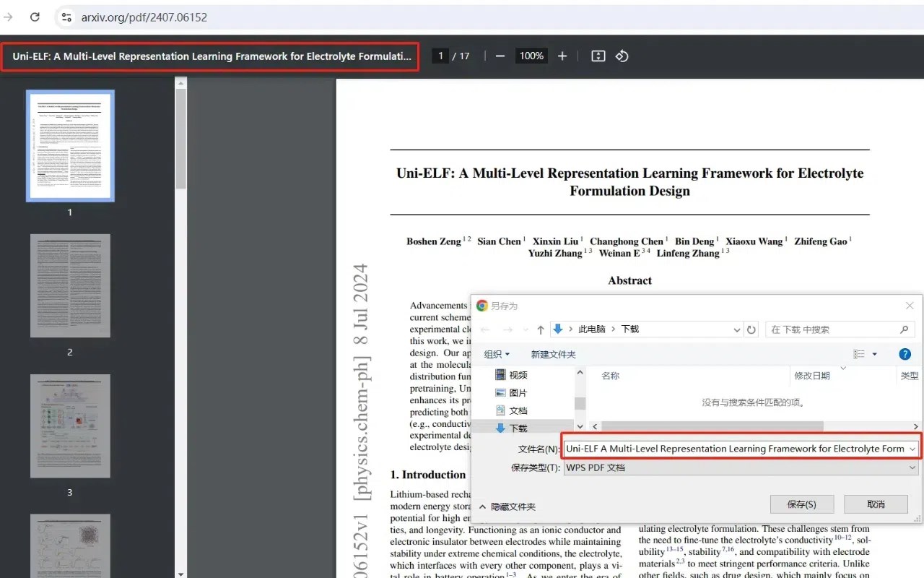The image size is (924, 578).
Task: Click the 保存(S) button
Action: 802,504
